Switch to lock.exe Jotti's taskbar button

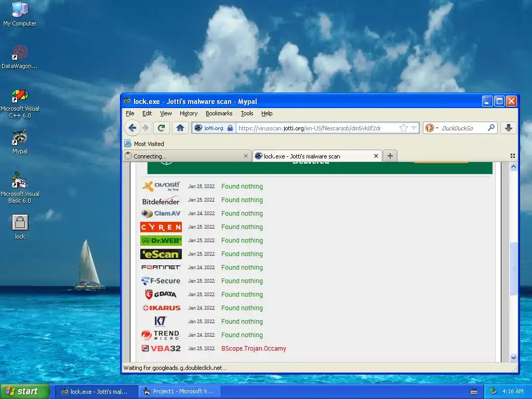pos(96,392)
